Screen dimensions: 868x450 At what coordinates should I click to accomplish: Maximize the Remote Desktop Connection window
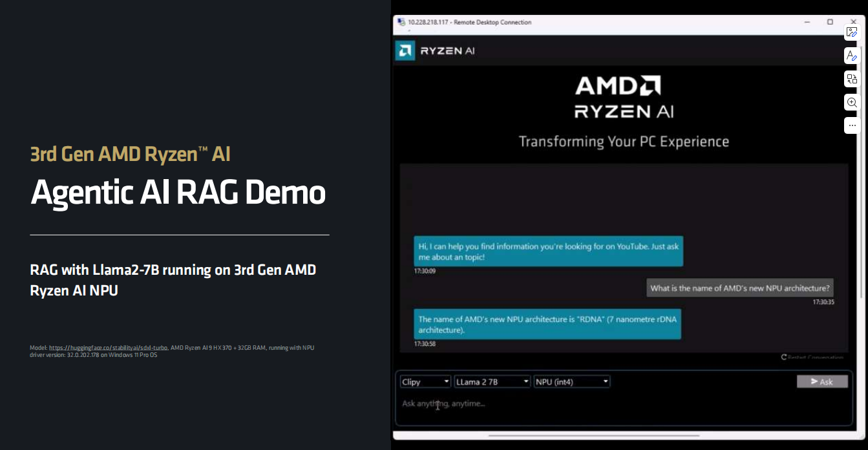coord(830,22)
